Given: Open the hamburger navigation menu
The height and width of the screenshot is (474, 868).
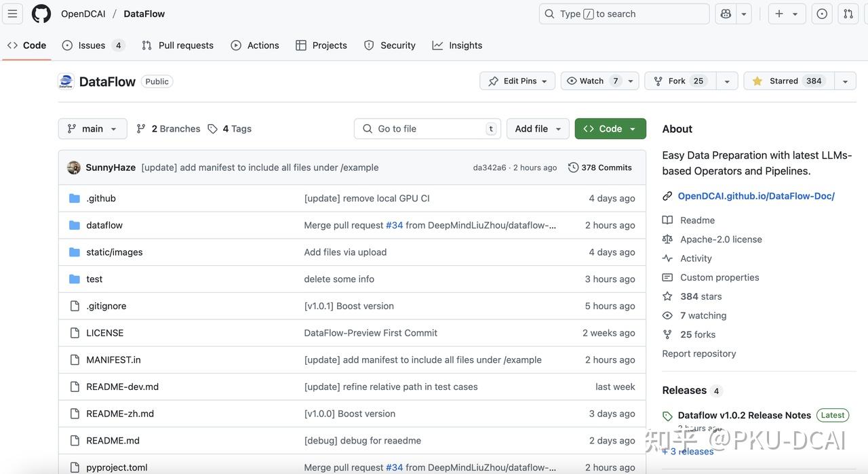Looking at the screenshot, I should click(x=12, y=14).
